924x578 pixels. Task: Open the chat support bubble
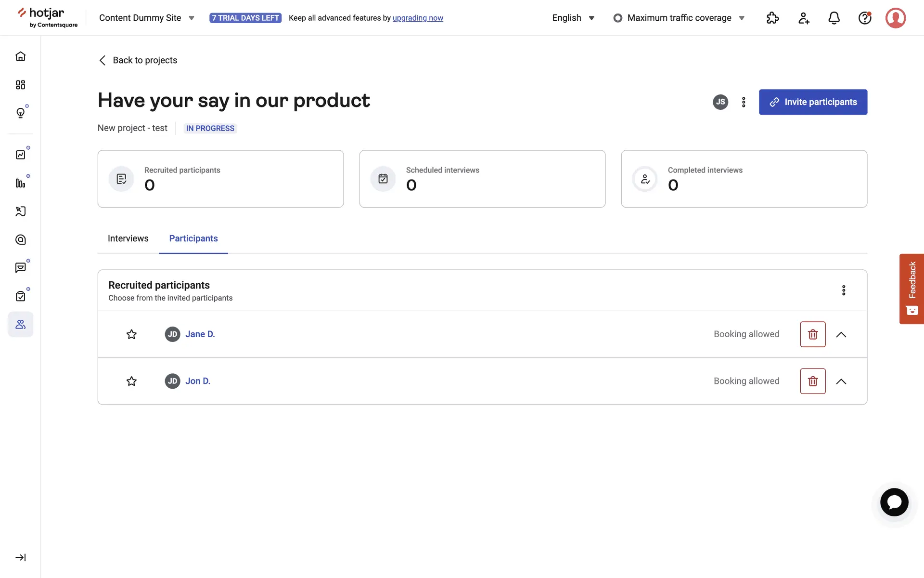(894, 502)
